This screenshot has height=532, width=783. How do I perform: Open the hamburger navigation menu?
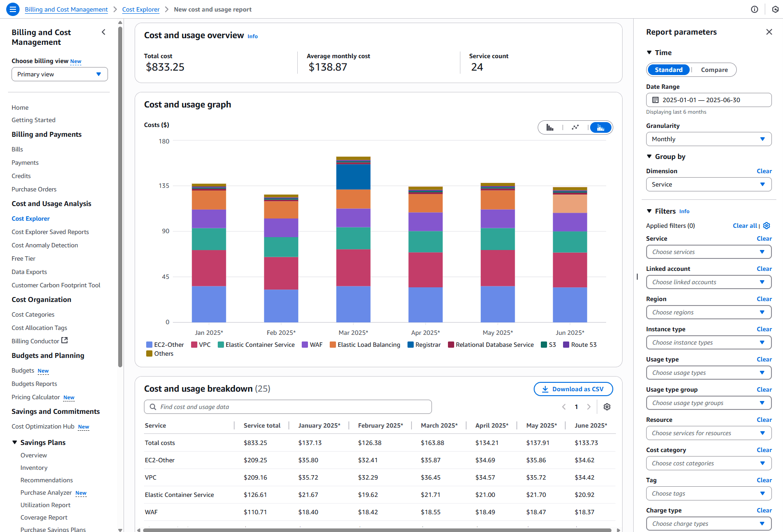tap(13, 9)
